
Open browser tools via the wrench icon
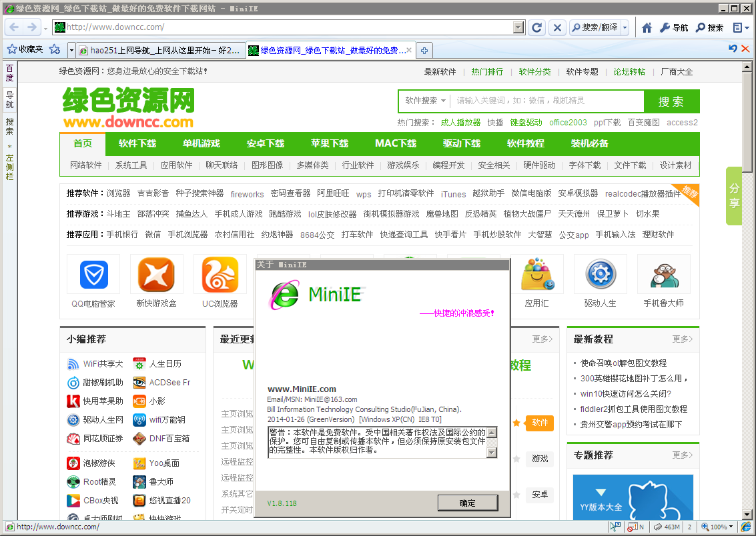click(x=664, y=28)
